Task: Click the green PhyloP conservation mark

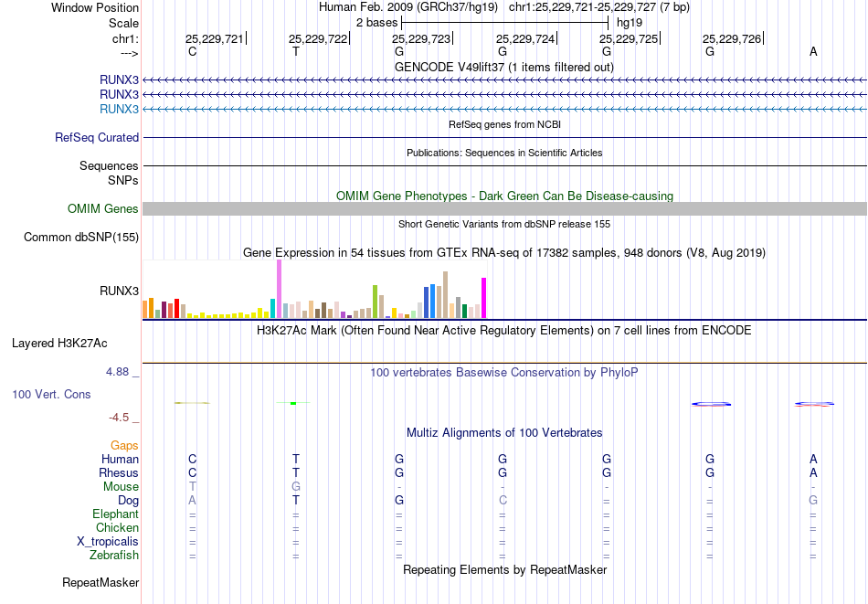Action: coord(293,403)
